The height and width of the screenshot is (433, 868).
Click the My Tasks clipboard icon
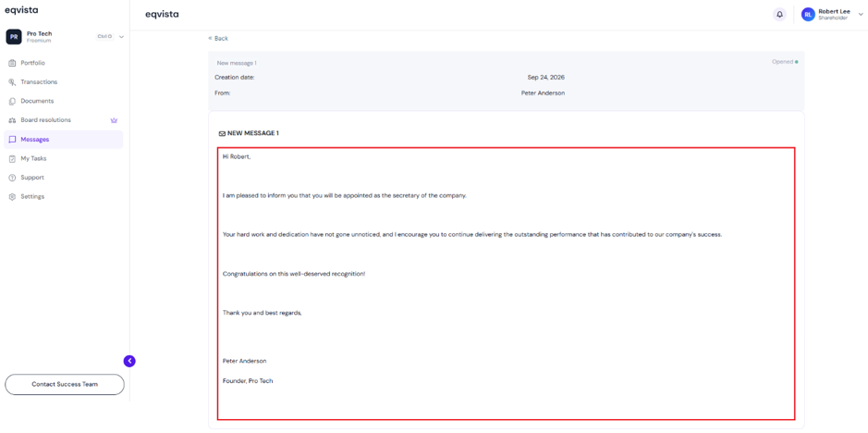click(12, 158)
